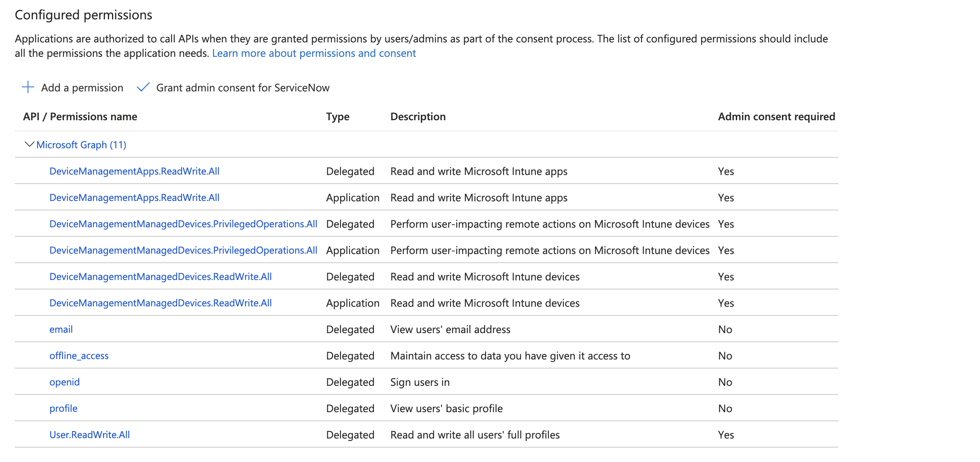980x462 pixels.
Task: Open Delegated DeviceManagementManagedDevices.ReadWrite.All permission
Action: (161, 277)
